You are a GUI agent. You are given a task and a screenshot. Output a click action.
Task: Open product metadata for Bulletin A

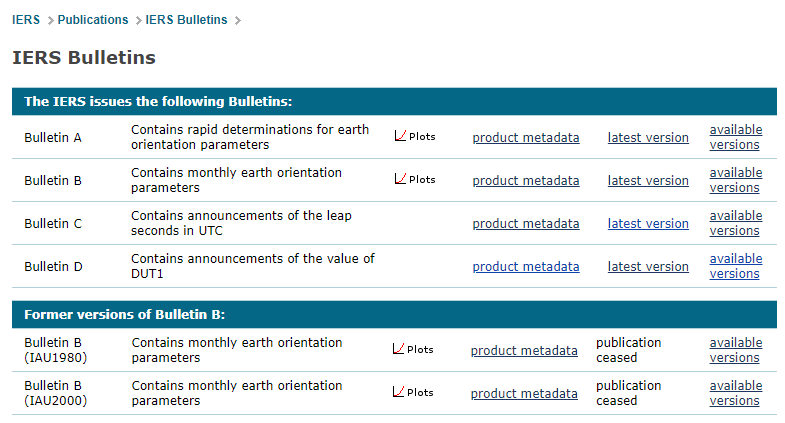pos(526,138)
